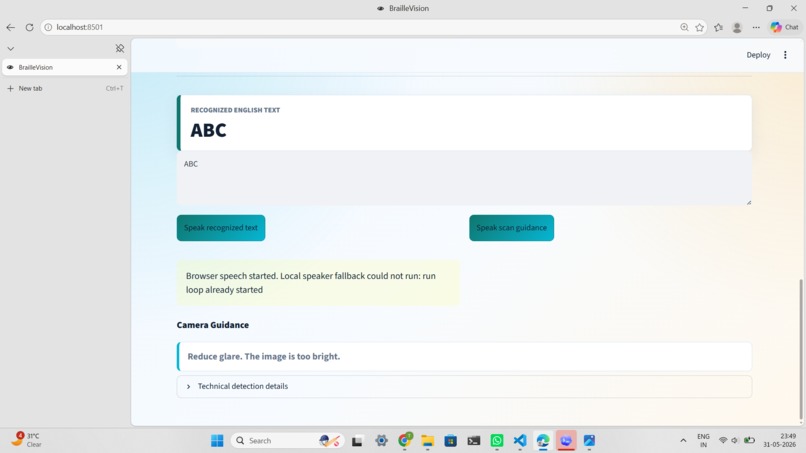
Task: Show hidden system tray icons
Action: click(683, 441)
